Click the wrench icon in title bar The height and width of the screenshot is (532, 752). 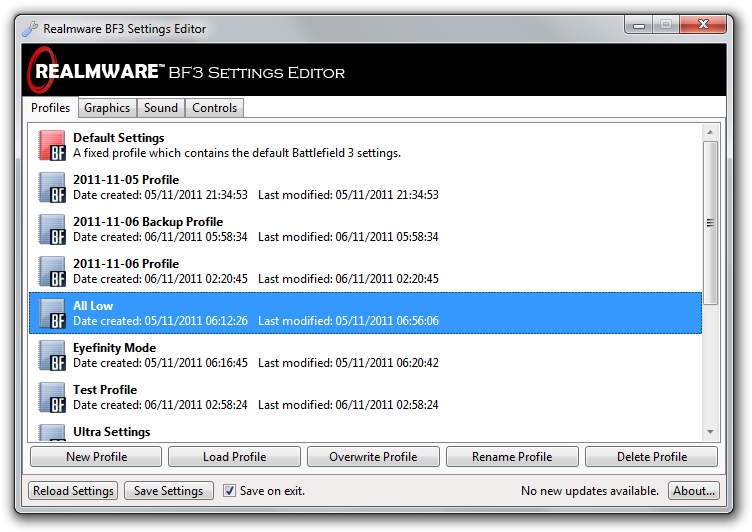click(30, 29)
